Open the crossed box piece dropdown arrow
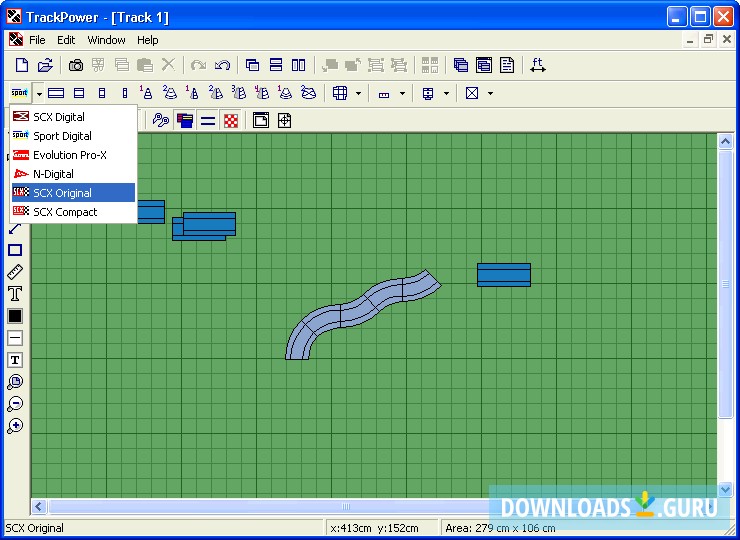The image size is (740, 540). [490, 93]
